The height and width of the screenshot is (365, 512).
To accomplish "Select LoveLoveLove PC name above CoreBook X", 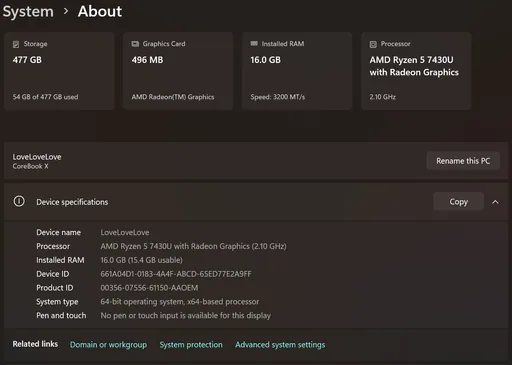I will click(x=37, y=157).
